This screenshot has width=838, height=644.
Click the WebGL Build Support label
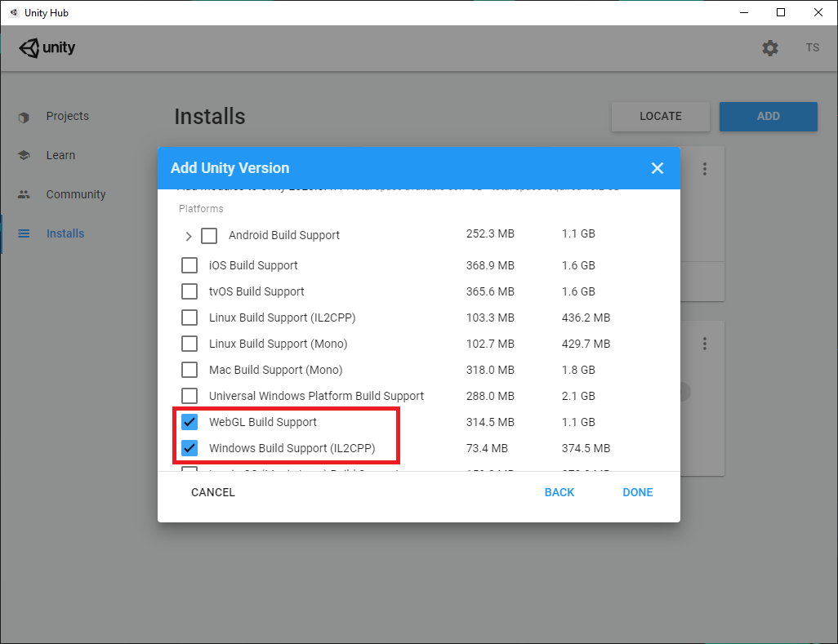point(262,422)
